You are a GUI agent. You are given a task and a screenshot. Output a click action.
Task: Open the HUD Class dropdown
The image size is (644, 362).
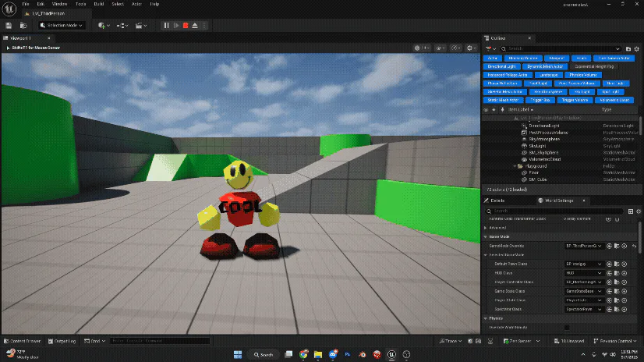point(584,273)
